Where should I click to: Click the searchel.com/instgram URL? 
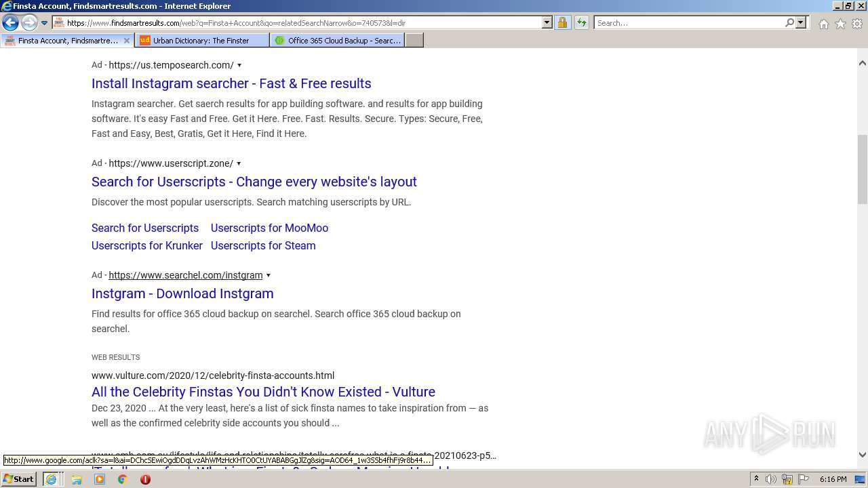[186, 275]
